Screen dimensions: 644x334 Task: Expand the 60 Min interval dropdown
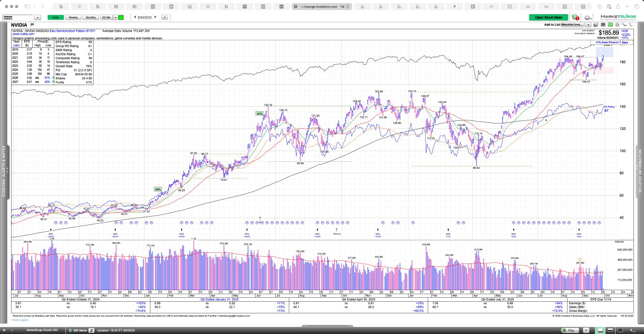coord(115,17)
